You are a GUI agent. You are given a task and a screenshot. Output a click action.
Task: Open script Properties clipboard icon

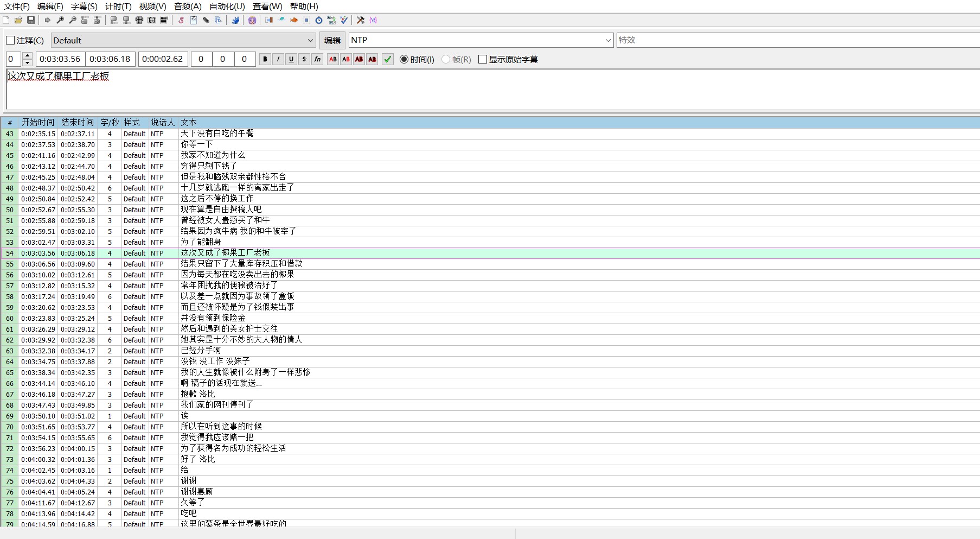point(194,20)
